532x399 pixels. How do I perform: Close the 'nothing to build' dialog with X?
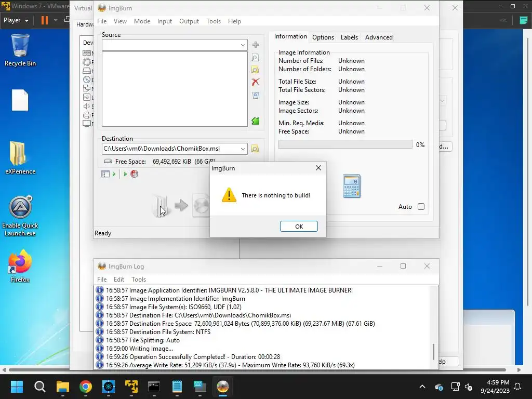[x=318, y=168]
